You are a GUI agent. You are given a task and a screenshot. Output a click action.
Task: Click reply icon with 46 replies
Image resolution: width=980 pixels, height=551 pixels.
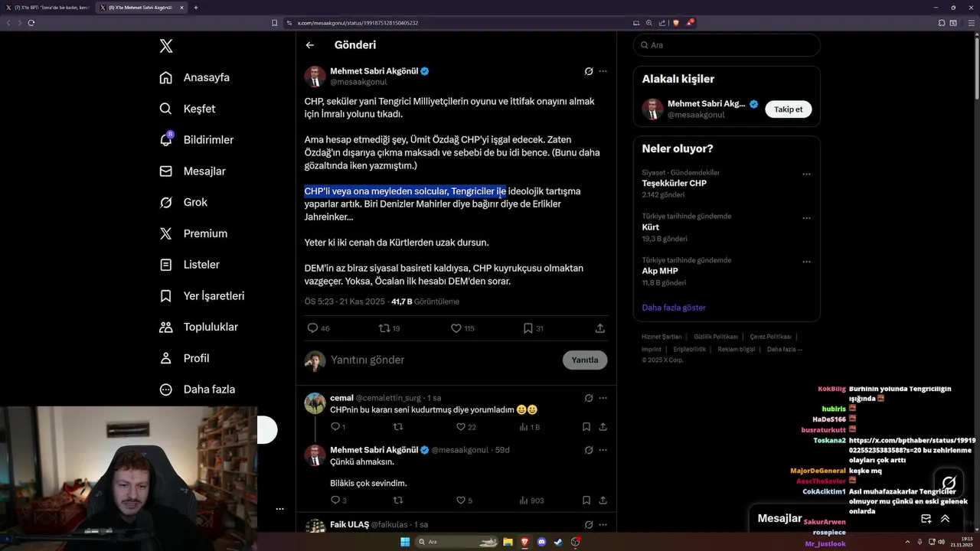point(312,328)
